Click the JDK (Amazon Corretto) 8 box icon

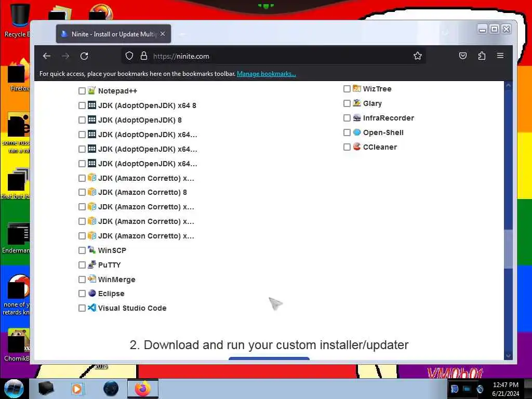click(91, 192)
